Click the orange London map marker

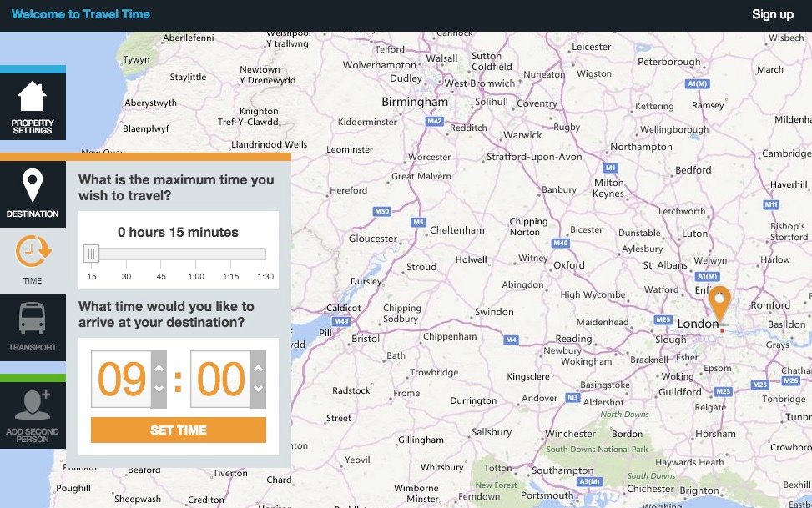pos(719,304)
